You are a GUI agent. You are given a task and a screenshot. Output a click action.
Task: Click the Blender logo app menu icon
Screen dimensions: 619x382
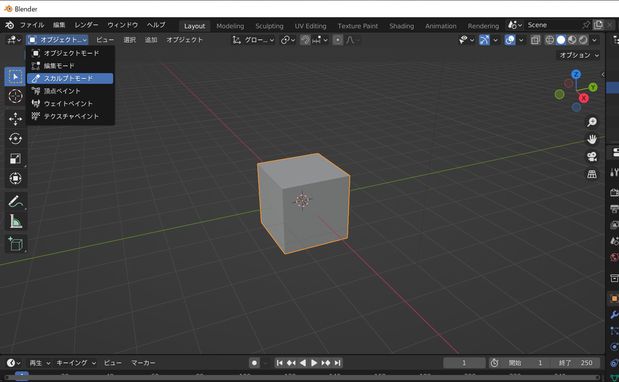click(9, 25)
